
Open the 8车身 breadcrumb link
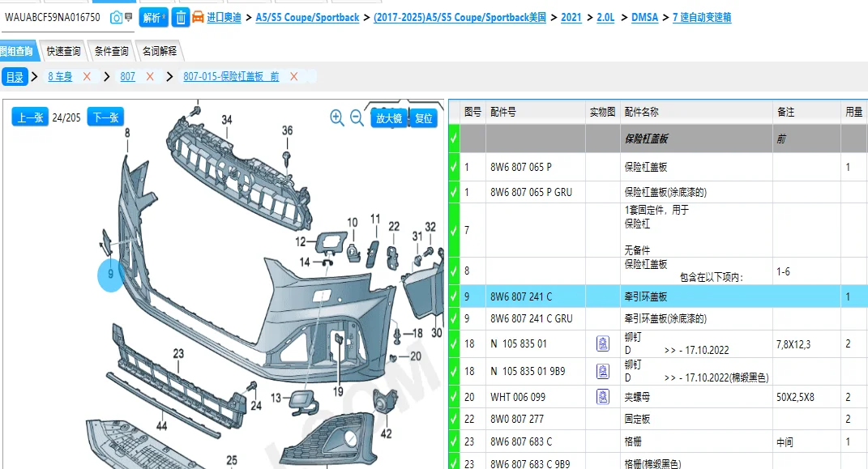tap(60, 76)
